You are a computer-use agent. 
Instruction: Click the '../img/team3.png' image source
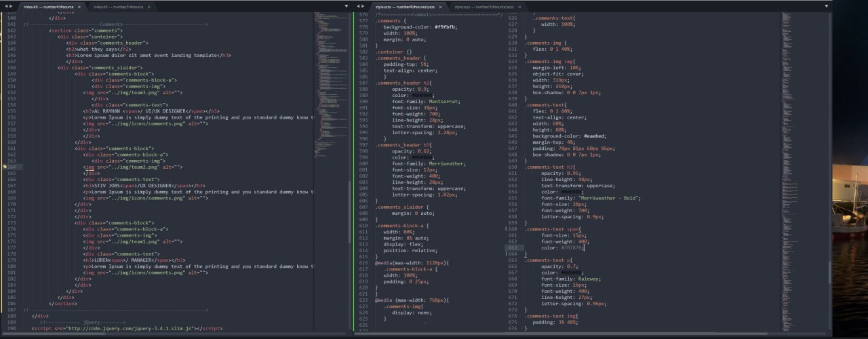coord(133,92)
